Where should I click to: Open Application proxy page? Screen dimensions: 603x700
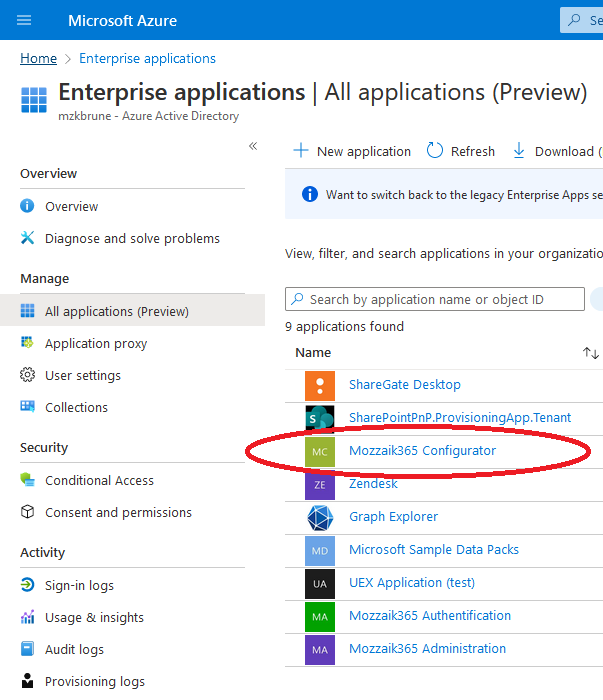click(96, 343)
